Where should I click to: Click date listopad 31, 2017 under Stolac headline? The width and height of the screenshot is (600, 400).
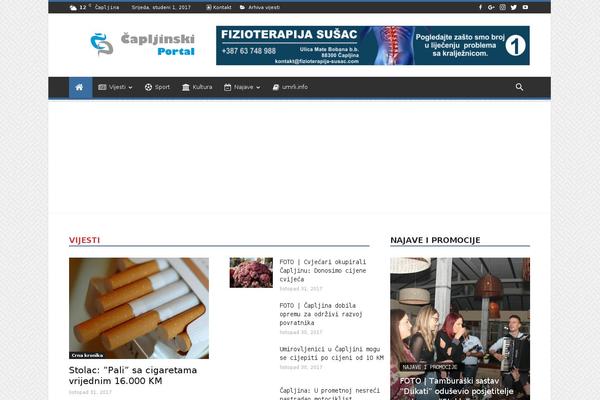coord(90,392)
